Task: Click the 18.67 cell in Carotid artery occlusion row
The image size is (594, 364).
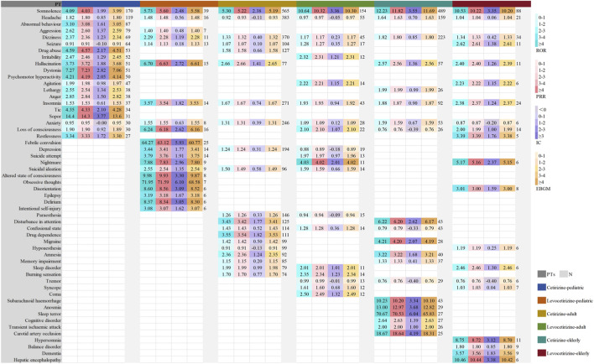Action: click(383, 333)
